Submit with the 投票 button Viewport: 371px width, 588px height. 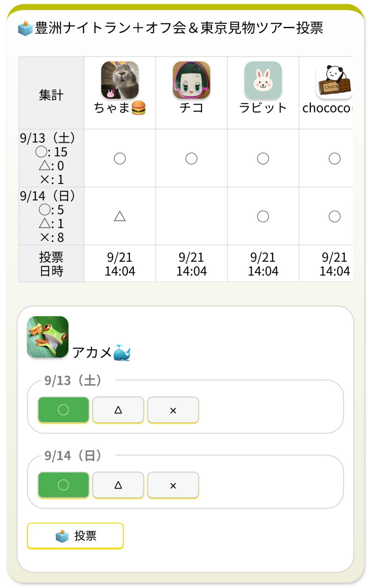coord(75,535)
